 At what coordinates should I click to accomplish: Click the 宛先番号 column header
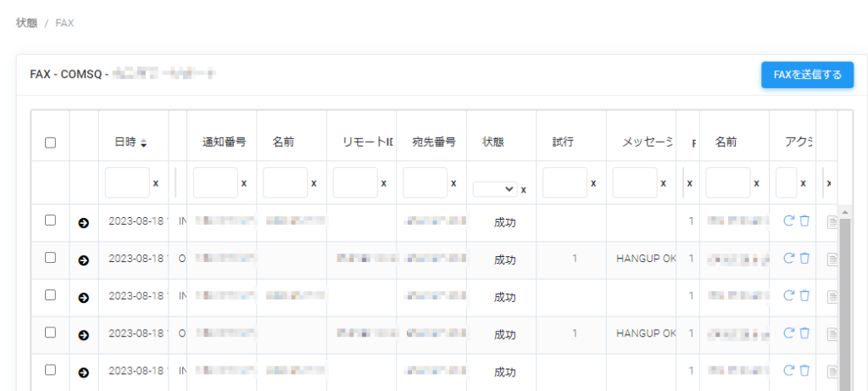coord(433,142)
